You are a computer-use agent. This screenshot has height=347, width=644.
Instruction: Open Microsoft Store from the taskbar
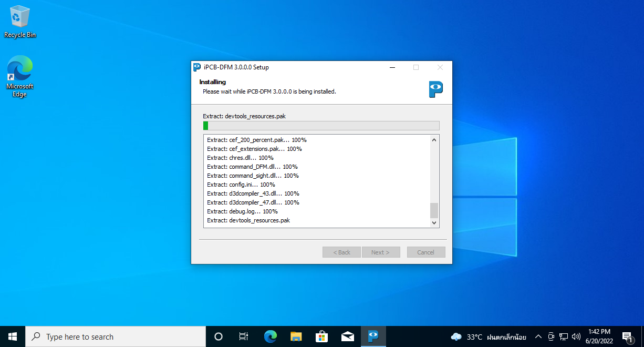[x=322, y=336]
